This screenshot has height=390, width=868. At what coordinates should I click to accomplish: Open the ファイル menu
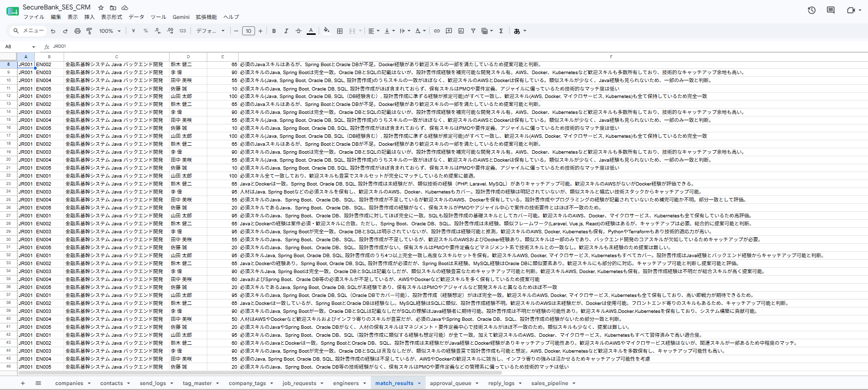point(34,17)
